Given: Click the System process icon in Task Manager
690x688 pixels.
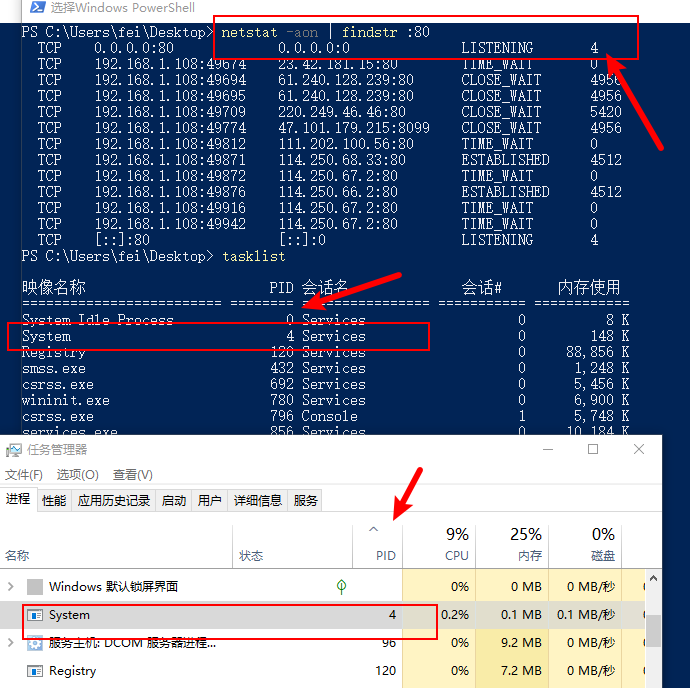Looking at the screenshot, I should [x=35, y=615].
